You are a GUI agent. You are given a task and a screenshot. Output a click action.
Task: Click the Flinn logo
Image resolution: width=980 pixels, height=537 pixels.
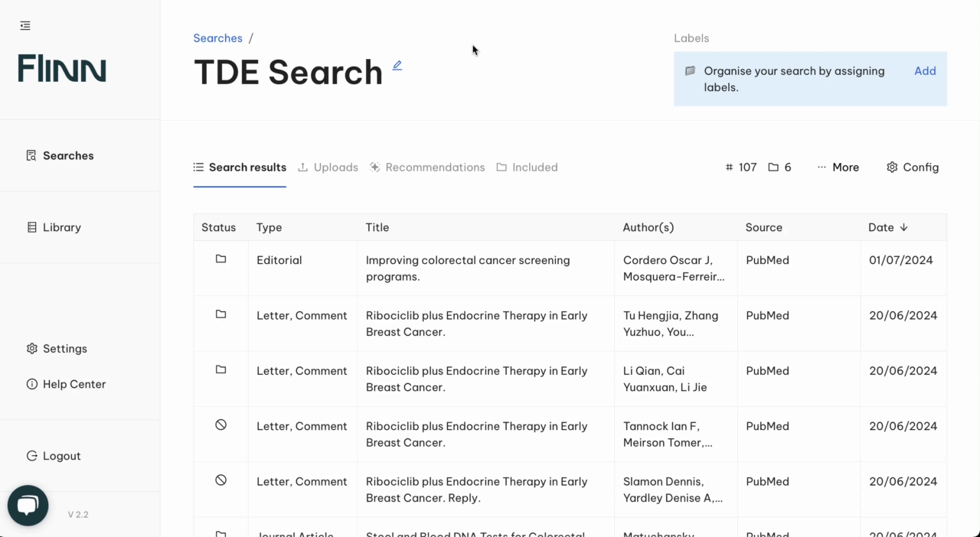tap(62, 69)
